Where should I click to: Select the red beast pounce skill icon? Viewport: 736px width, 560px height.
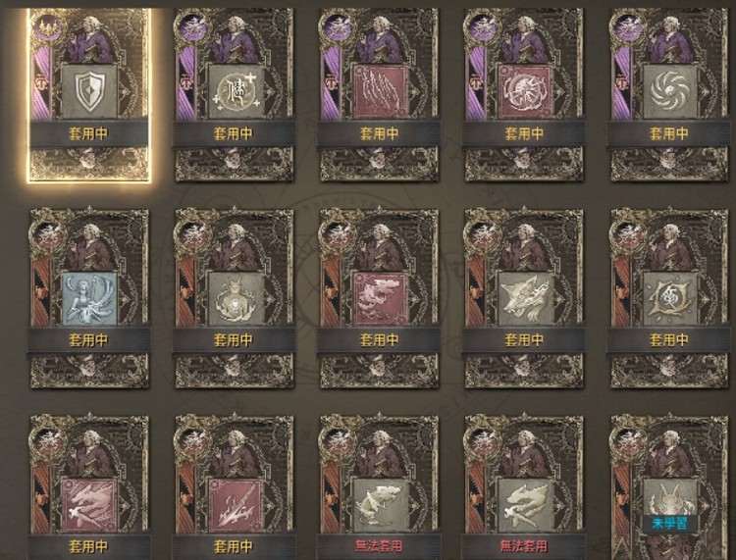tap(89, 506)
